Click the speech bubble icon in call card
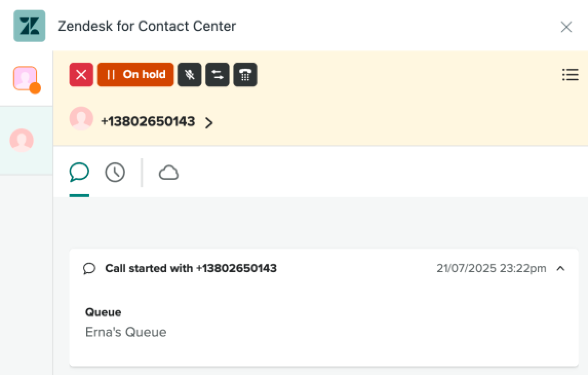The width and height of the screenshot is (588, 375). (89, 269)
